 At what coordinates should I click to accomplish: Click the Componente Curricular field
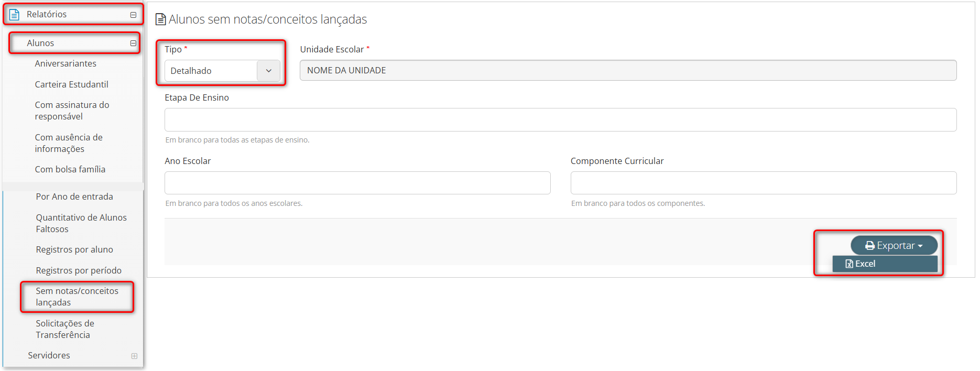pos(763,183)
